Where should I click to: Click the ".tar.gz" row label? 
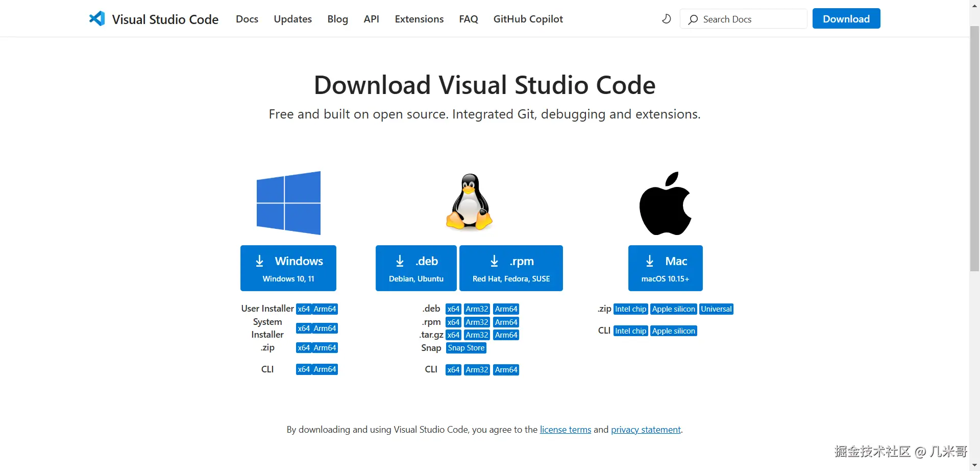point(431,335)
